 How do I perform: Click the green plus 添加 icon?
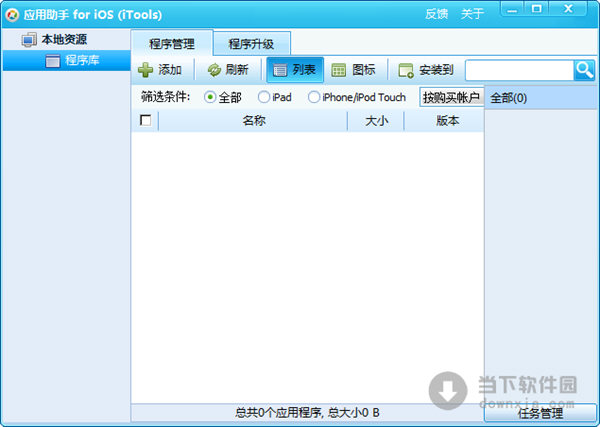point(145,70)
